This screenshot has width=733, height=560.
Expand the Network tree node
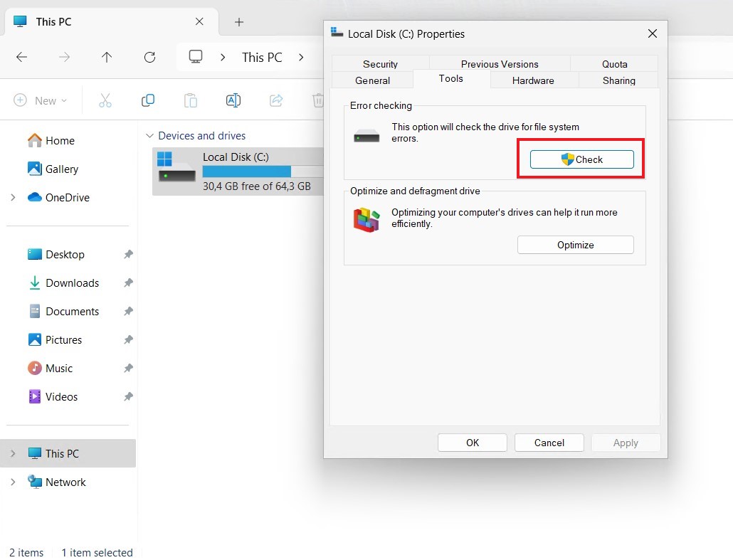click(x=13, y=482)
